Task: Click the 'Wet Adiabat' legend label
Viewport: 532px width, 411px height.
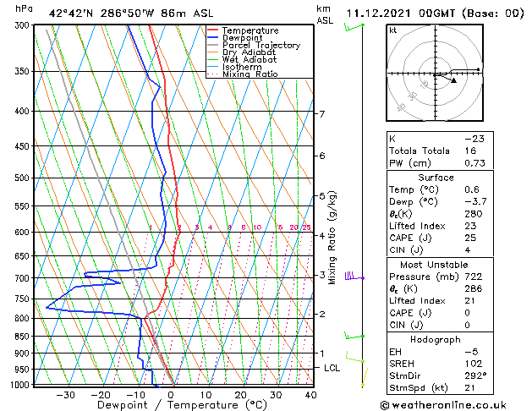Action: [250, 59]
